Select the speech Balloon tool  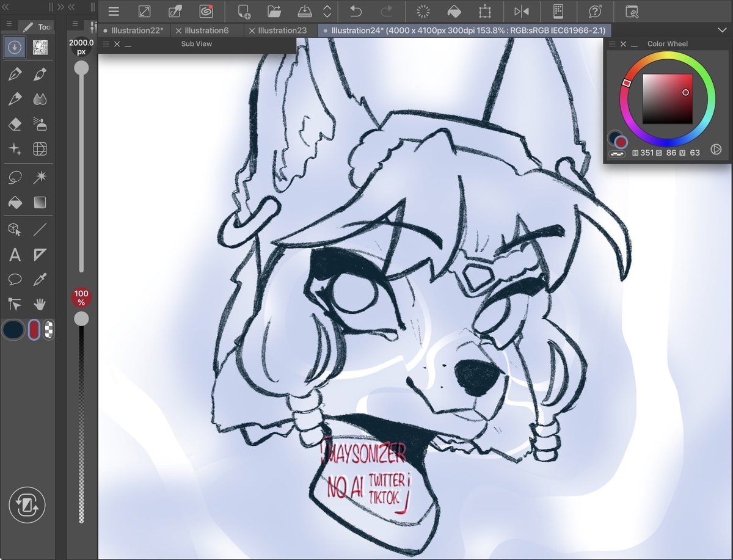[15, 280]
